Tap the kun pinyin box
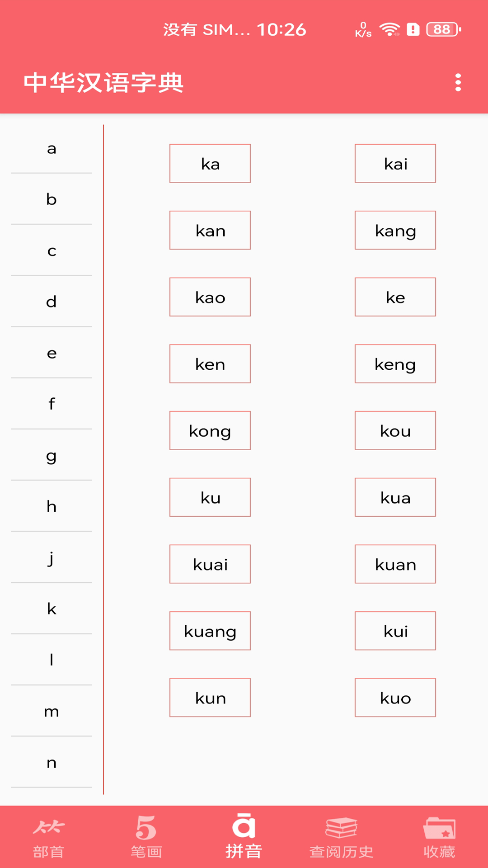Image resolution: width=488 pixels, height=868 pixels. tap(210, 698)
